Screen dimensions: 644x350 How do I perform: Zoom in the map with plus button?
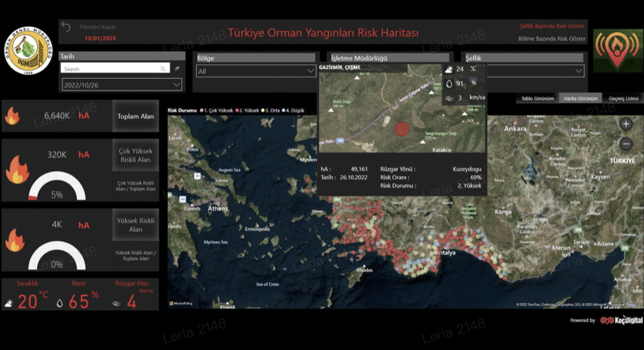626,124
